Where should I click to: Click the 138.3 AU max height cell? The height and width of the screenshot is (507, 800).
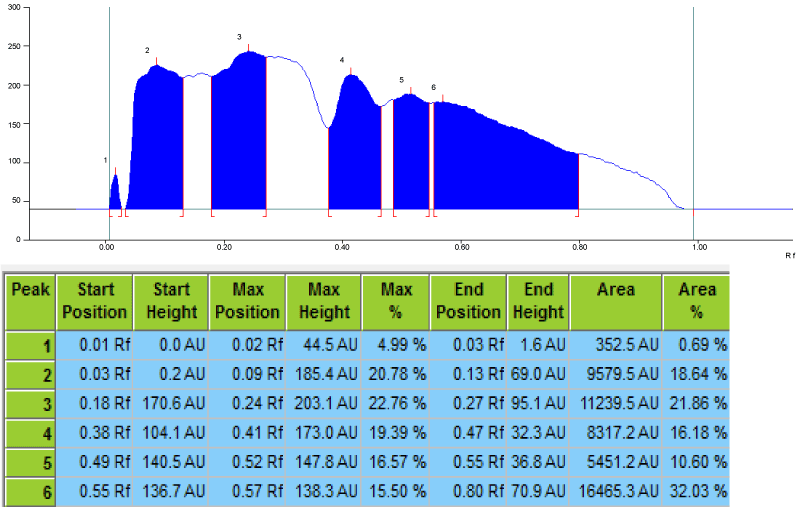click(x=323, y=492)
